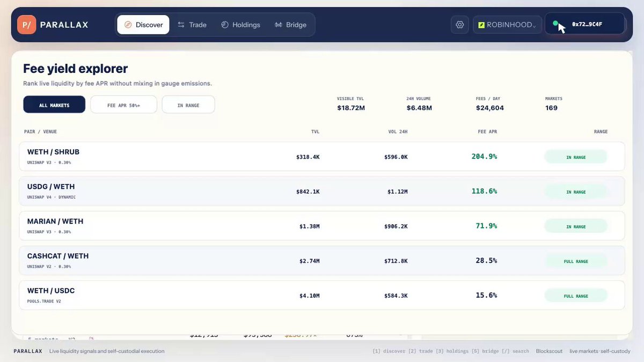Click the FULL RANGE badge for WETH / USDC
The width and height of the screenshot is (644, 362).
[576, 295]
